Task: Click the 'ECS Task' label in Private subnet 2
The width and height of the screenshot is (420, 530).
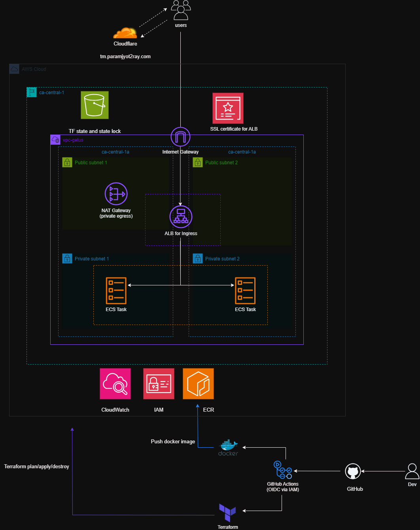Action: [x=245, y=310]
